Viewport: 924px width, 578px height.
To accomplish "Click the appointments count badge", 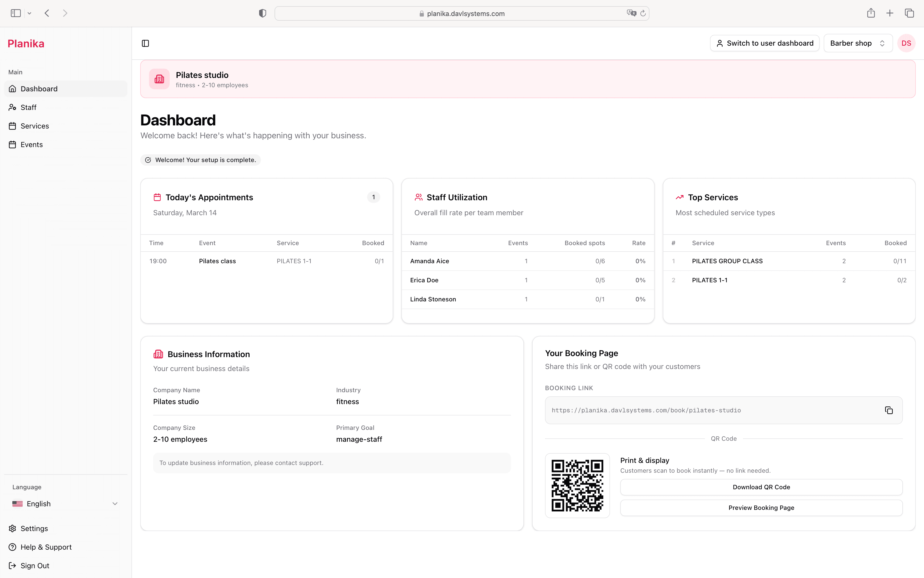I will [x=373, y=197].
